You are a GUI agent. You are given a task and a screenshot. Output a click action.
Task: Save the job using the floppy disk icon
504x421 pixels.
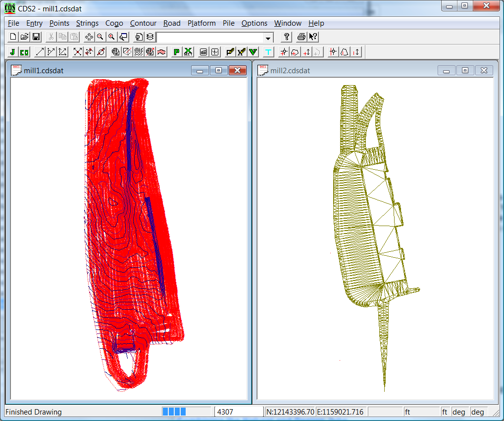tap(36, 37)
